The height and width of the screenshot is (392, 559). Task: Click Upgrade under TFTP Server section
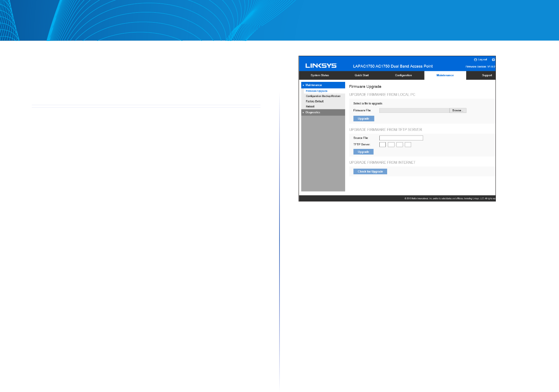pos(363,152)
